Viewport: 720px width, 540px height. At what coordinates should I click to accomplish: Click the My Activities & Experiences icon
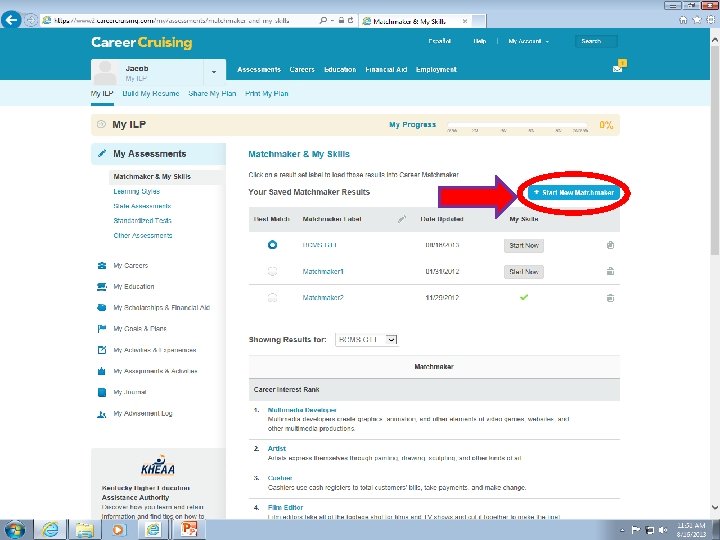(x=101, y=350)
